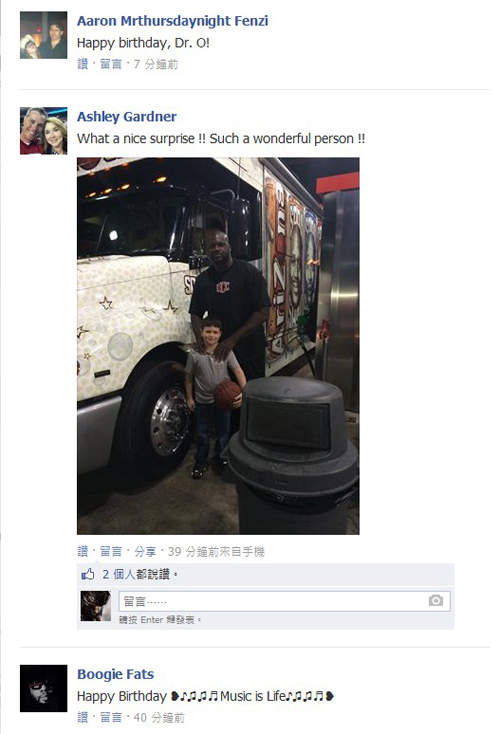Share Ashley Gardner's photo post

[145, 551]
